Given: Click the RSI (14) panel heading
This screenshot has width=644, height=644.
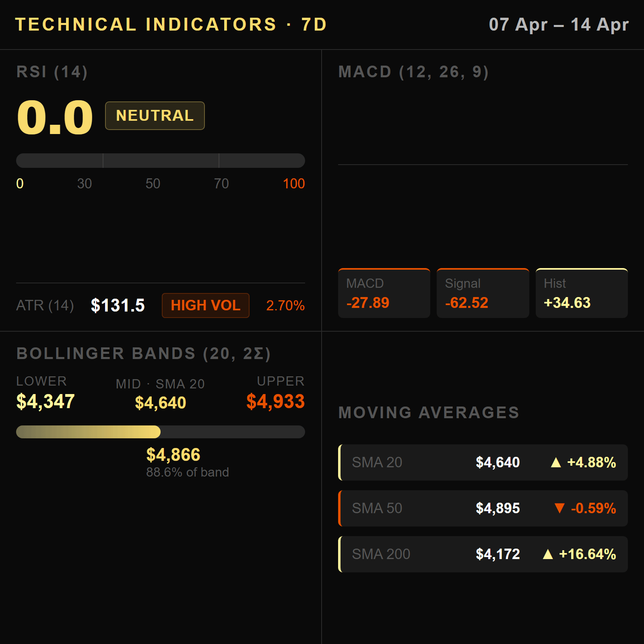Looking at the screenshot, I should coord(52,72).
